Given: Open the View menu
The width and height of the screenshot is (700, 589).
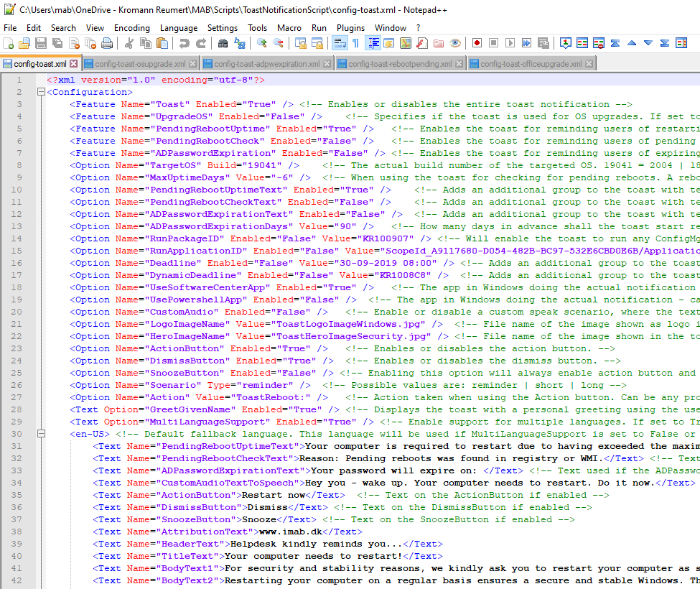Looking at the screenshot, I should [x=95, y=28].
